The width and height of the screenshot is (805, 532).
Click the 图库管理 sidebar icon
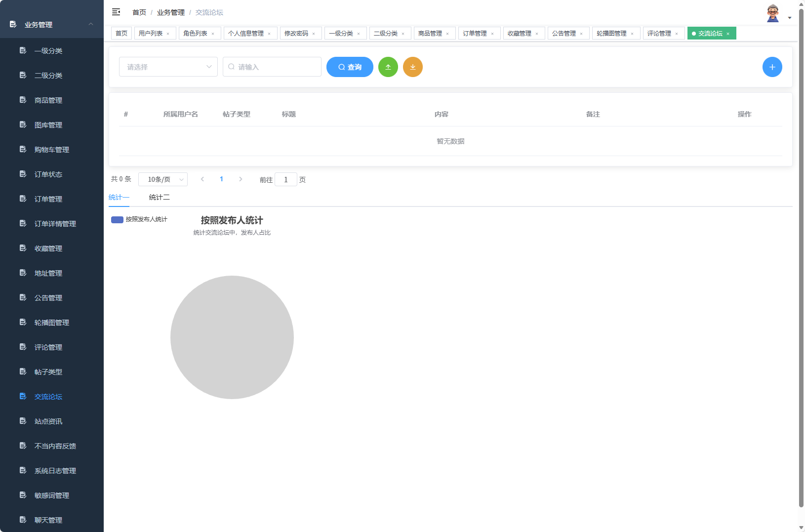(23, 124)
